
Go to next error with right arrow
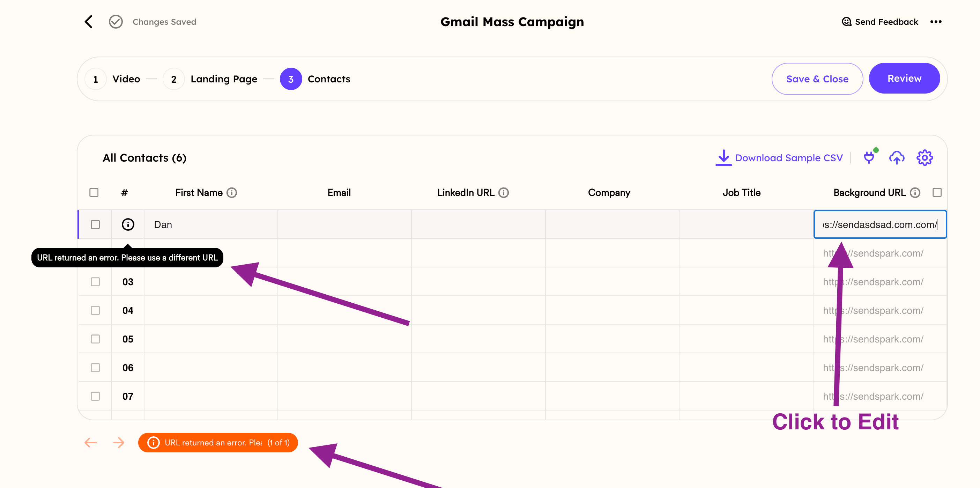click(119, 442)
